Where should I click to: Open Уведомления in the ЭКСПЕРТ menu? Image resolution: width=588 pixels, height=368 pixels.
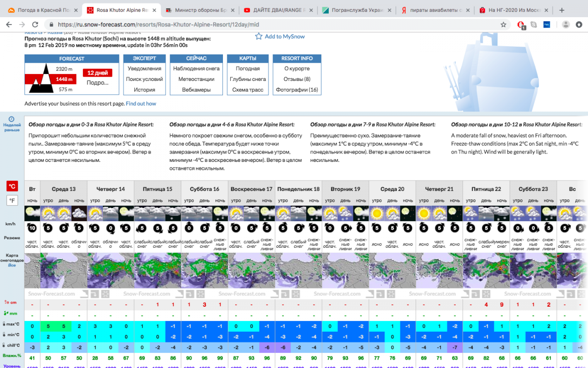[x=145, y=69]
